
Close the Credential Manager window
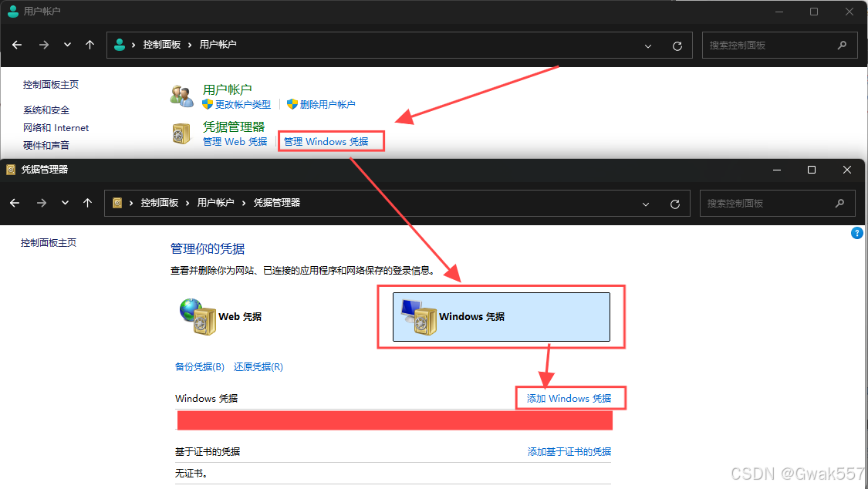847,170
